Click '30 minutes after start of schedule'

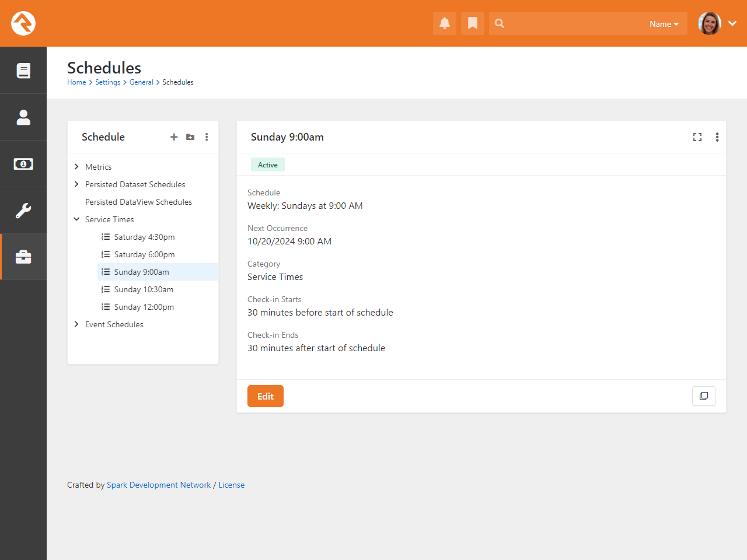316,348
